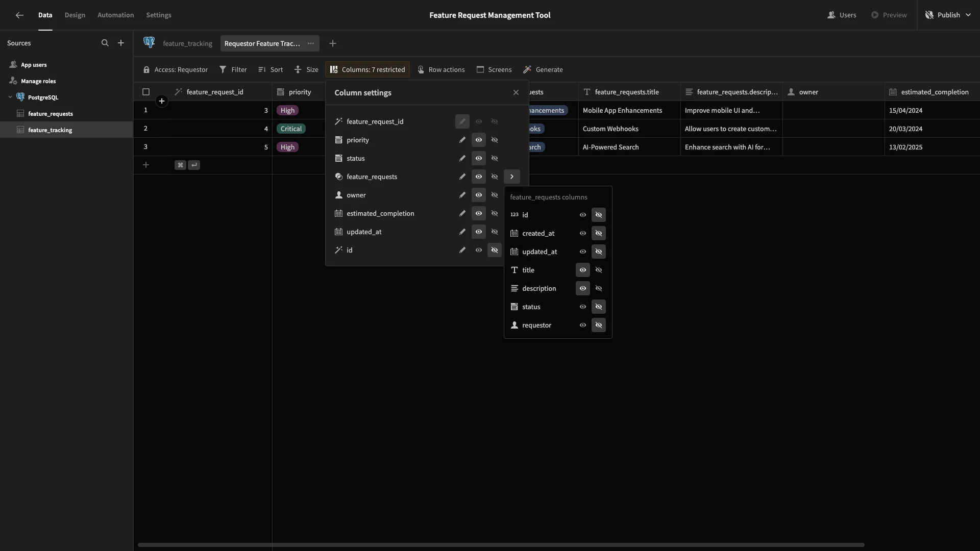Close the Column settings panel

coord(516,92)
